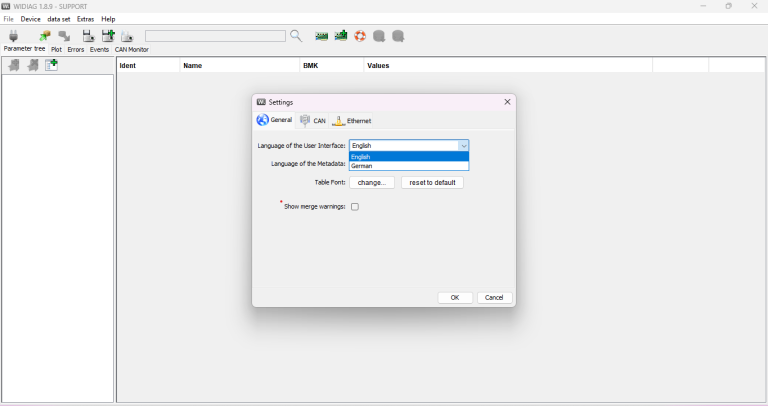This screenshot has height=406, width=768.
Task: Click the greyed download arrow icon
Action: [64, 36]
